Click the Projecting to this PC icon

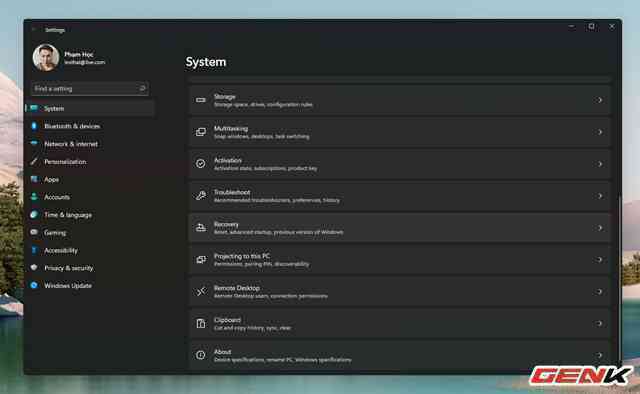[200, 259]
